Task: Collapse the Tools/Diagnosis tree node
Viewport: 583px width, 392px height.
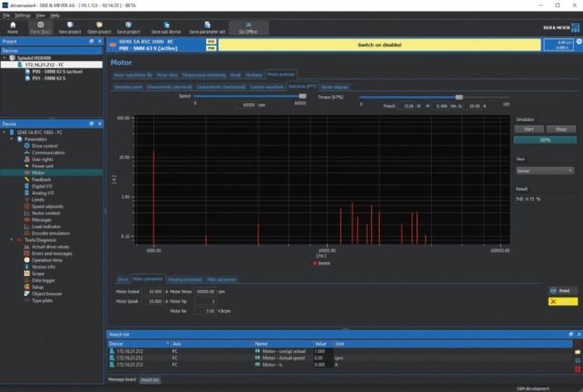Action: coord(11,240)
